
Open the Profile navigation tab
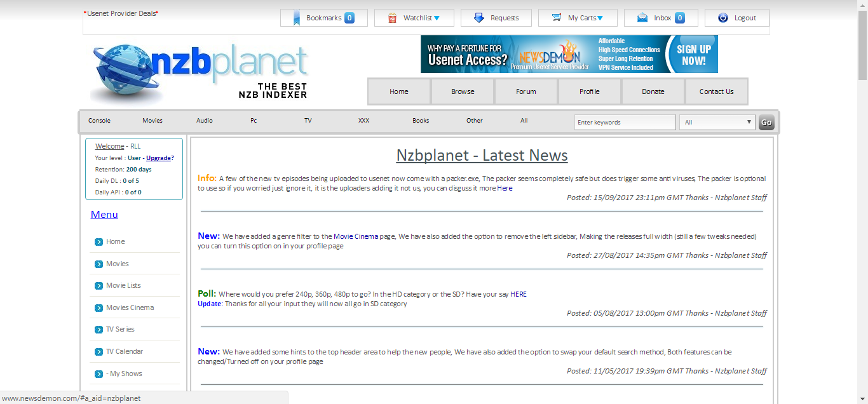[590, 91]
